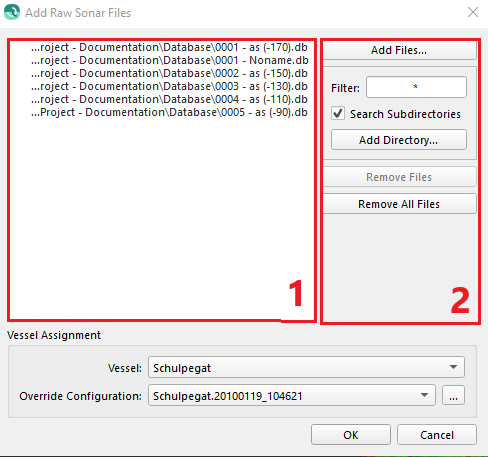Click the application icon in the title bar
Screen dimensions: 488x457
(12, 12)
